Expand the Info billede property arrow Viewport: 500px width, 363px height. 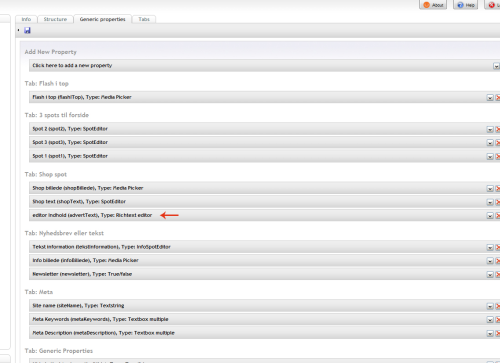coord(490,261)
